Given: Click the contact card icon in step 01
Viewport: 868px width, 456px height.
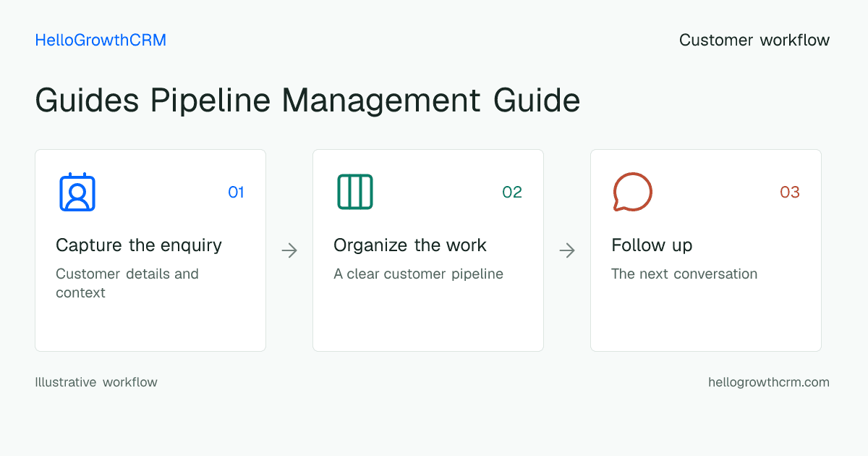Looking at the screenshot, I should [x=77, y=192].
